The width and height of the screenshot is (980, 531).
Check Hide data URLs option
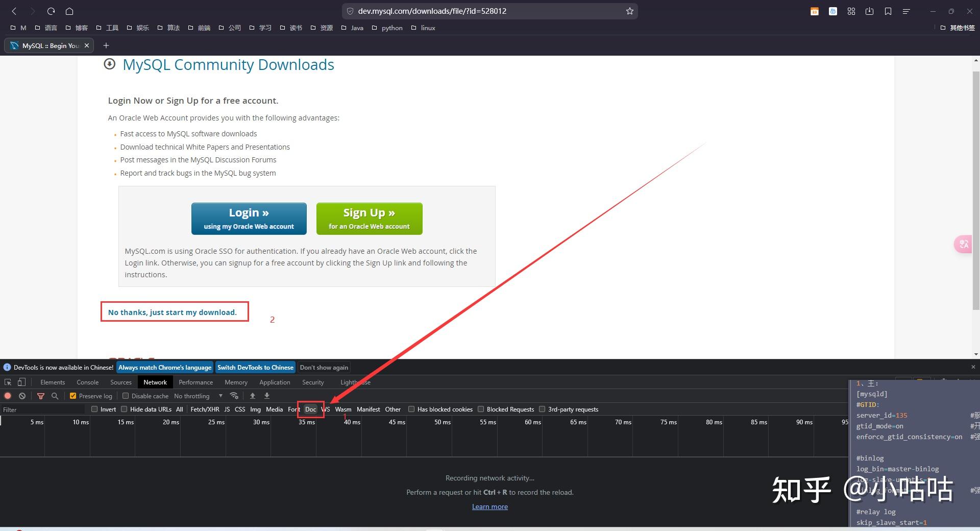124,409
